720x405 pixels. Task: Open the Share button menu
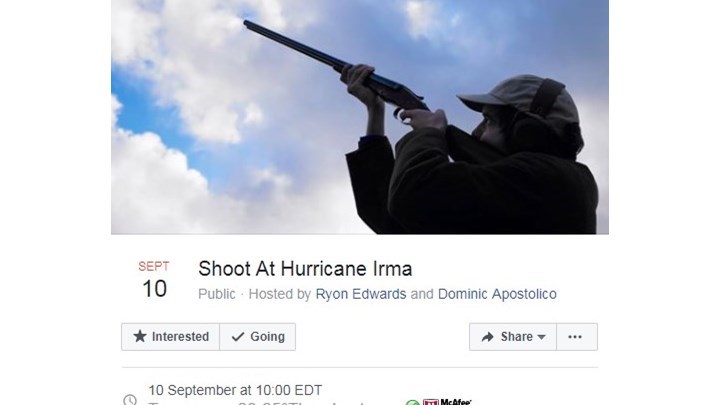(x=513, y=337)
